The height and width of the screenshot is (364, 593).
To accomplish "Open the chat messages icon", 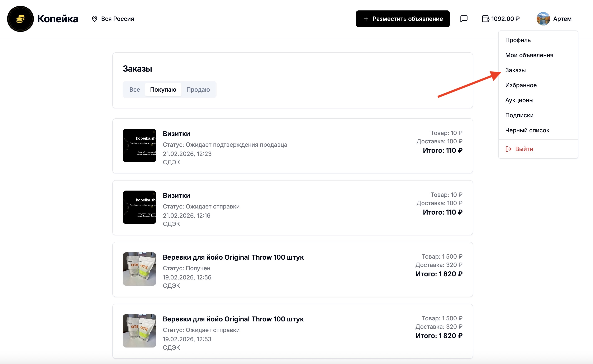I will click(x=464, y=19).
